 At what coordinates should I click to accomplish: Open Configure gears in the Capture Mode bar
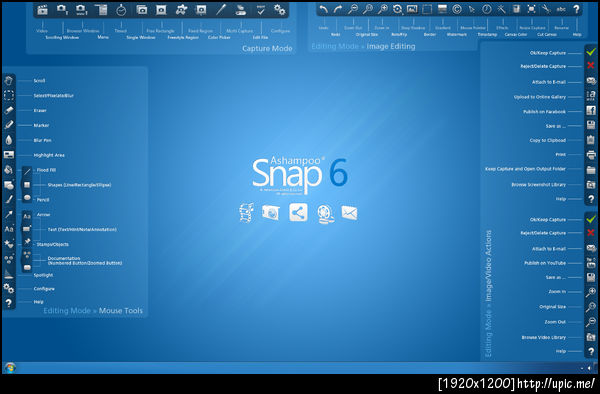tap(280, 10)
